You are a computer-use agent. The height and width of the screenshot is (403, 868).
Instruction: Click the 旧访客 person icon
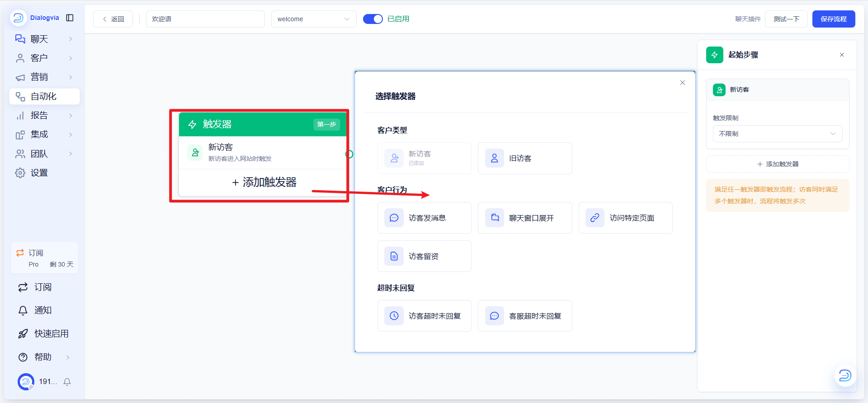click(x=495, y=158)
